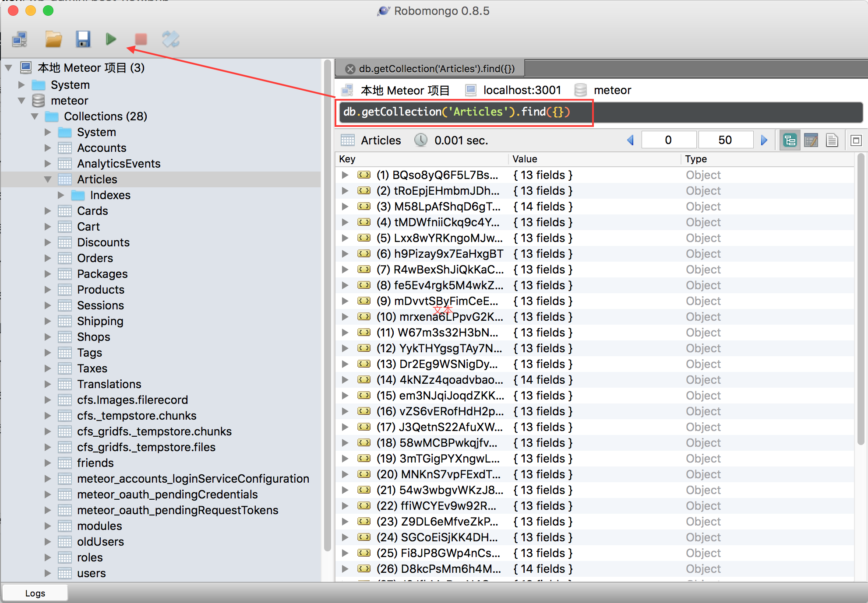
Task: Click the document icon of row (1) BQso8yQ6F5L7Bs
Action: tap(364, 175)
